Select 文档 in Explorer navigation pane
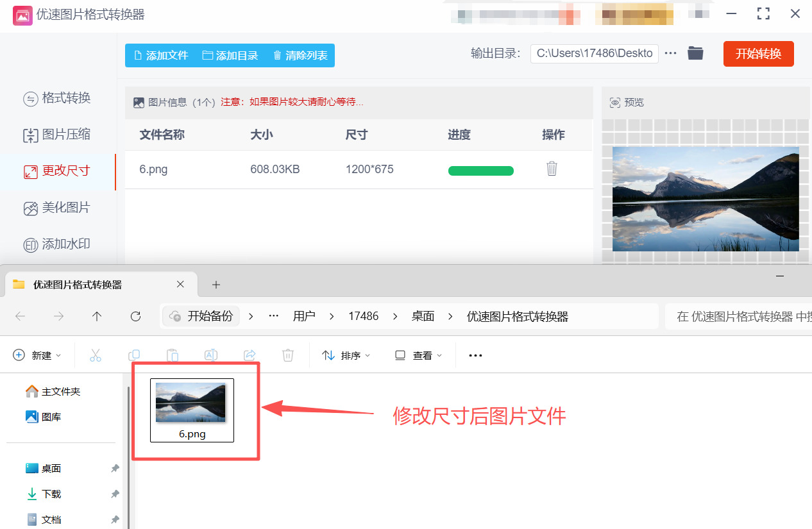The height and width of the screenshot is (529, 812). pos(44,519)
